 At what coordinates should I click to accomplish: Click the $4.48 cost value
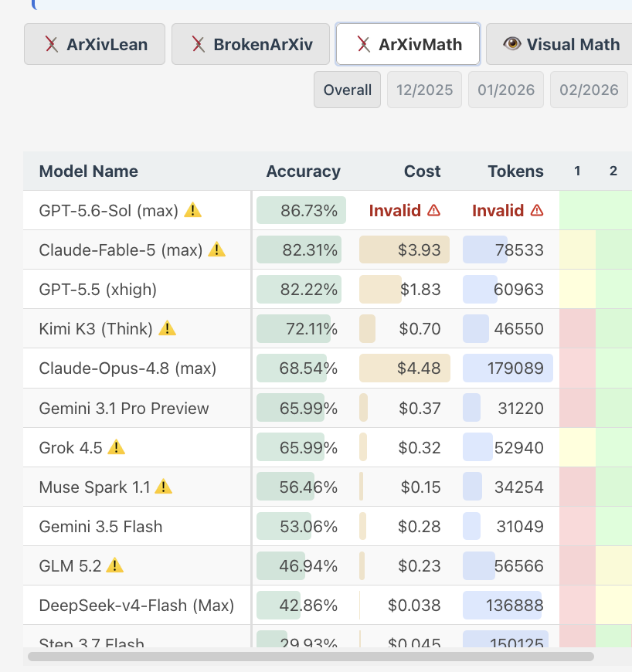point(419,368)
